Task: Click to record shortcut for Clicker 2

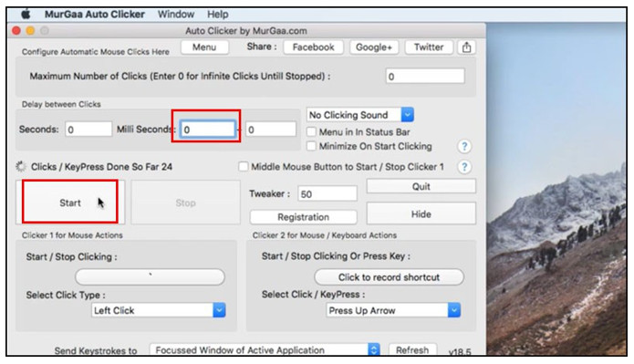Action: pyautogui.click(x=389, y=276)
